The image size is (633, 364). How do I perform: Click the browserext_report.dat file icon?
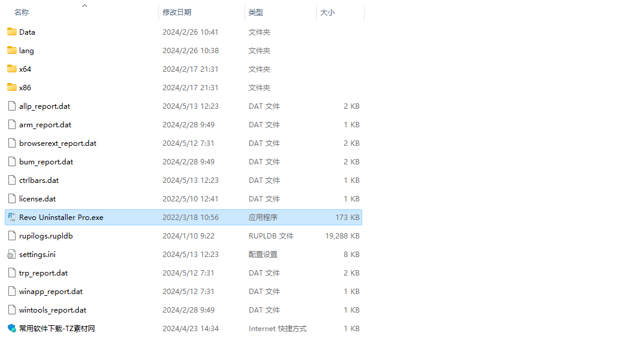pyautogui.click(x=12, y=143)
